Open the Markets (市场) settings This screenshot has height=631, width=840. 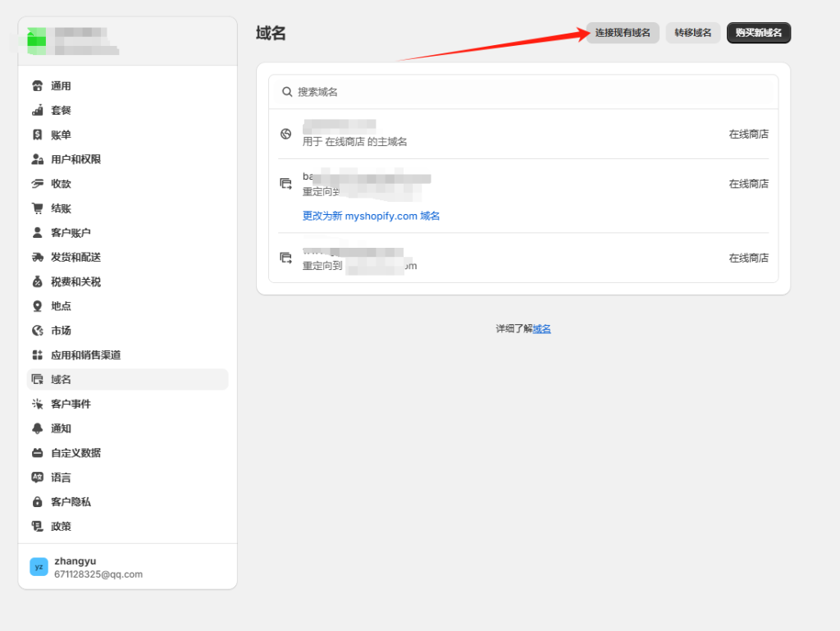[61, 331]
